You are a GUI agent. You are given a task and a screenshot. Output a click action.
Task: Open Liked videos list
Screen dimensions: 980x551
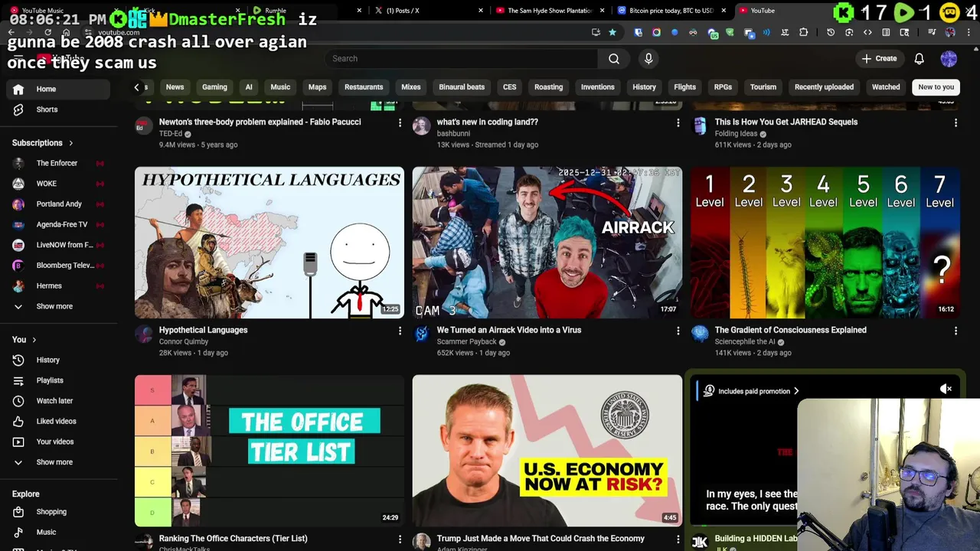pos(59,421)
